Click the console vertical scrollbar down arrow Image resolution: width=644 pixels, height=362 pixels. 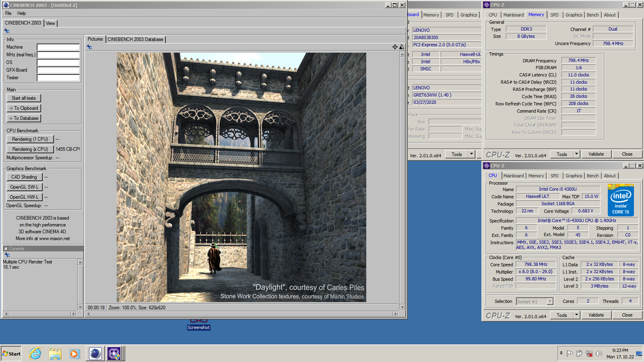pos(80,307)
